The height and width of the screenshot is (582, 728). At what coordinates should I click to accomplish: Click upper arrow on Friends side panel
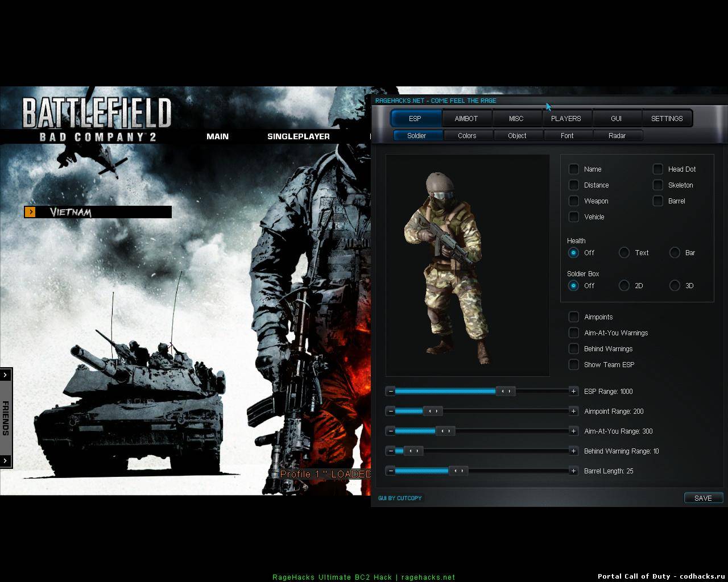coord(5,375)
